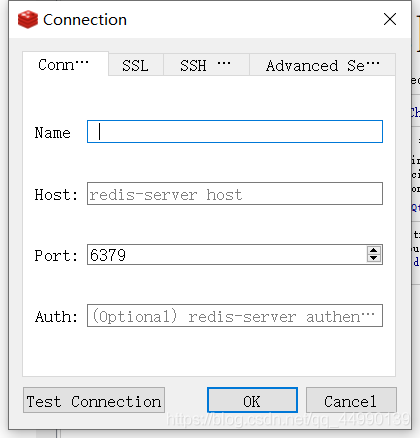This screenshot has width=420, height=438.
Task: Dismiss dialog with Cancel button
Action: click(351, 400)
